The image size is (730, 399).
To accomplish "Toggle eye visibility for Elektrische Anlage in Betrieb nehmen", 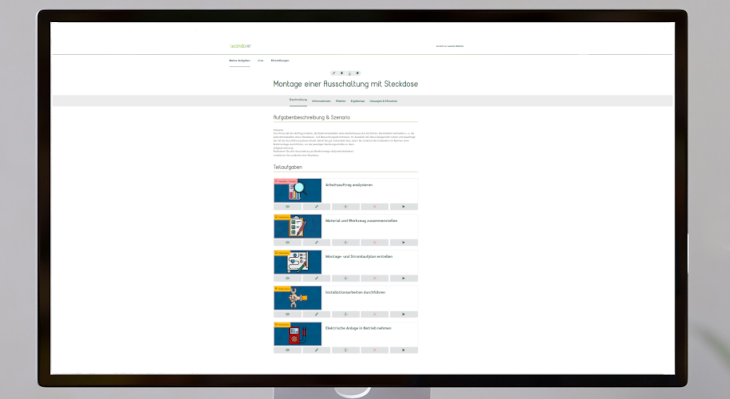I will tap(287, 350).
